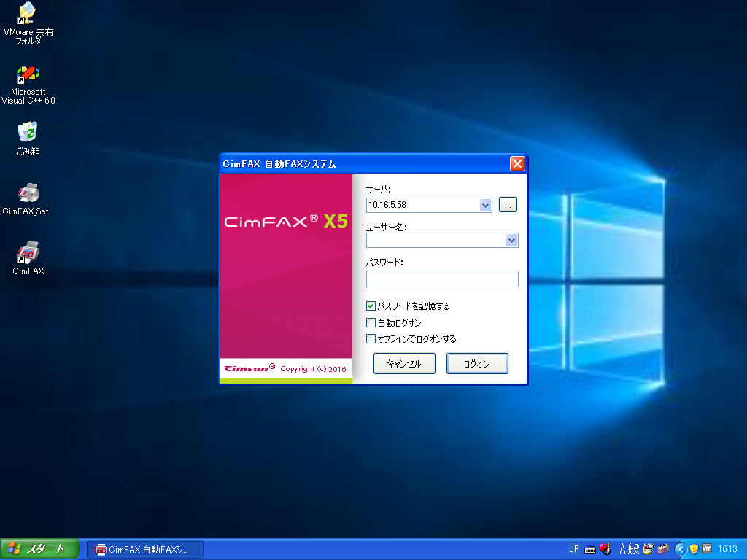This screenshot has height=560, width=747.
Task: Select the Microsoft Visual C++ 6.0 shortcut
Action: [x=28, y=85]
